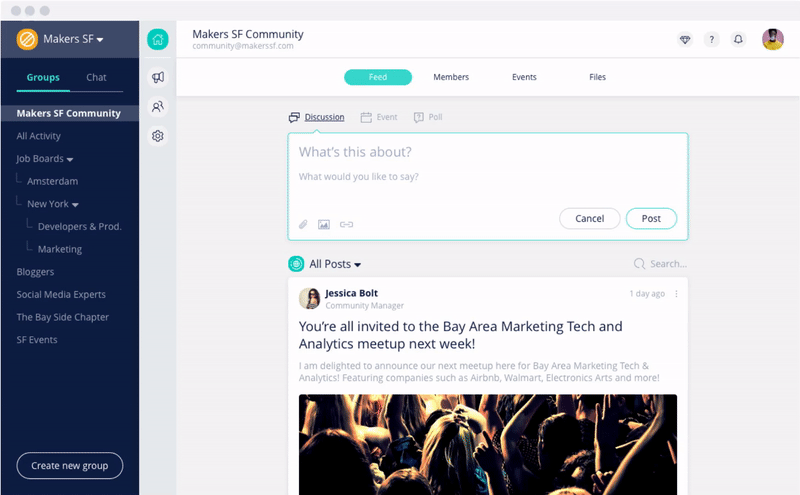Collapse the Job Boards group arrow

pos(70,160)
